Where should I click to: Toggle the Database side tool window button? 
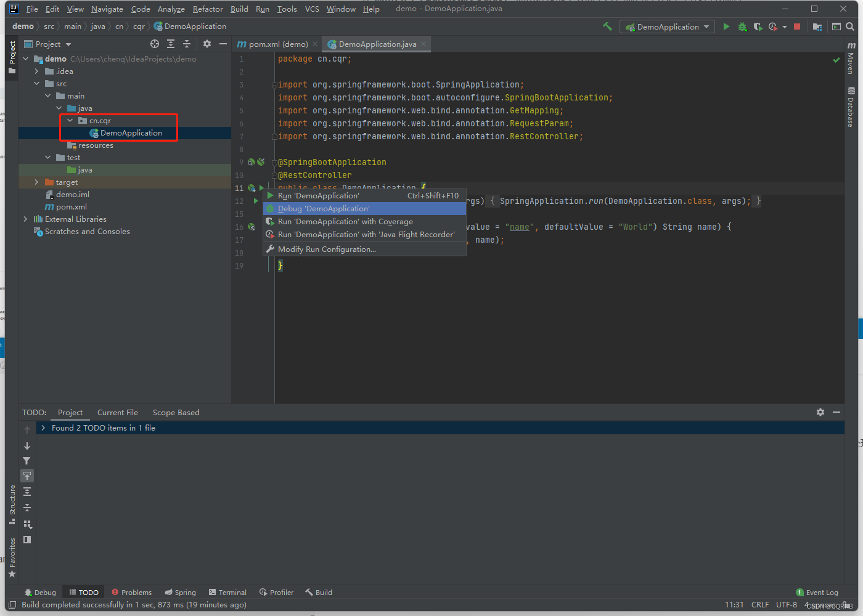[851, 107]
